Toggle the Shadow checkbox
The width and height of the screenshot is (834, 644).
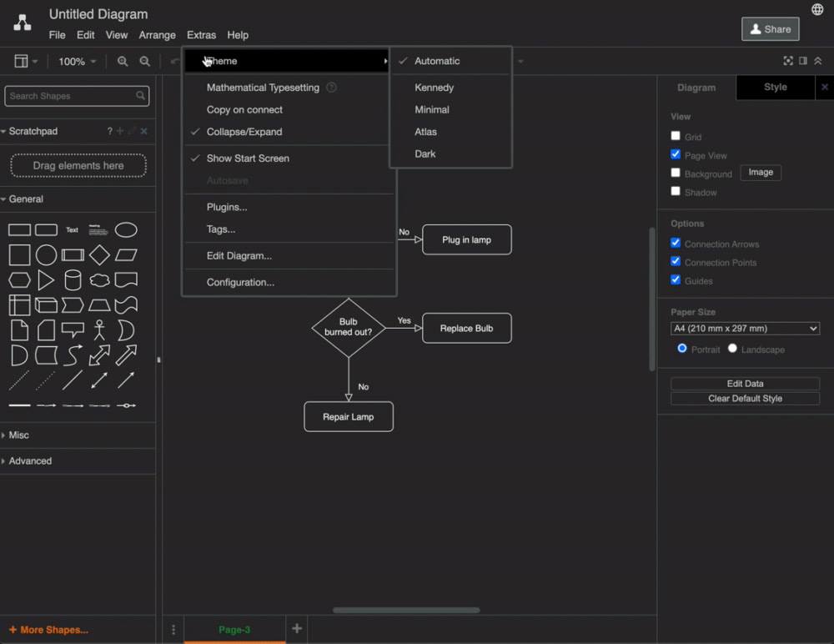[676, 192]
